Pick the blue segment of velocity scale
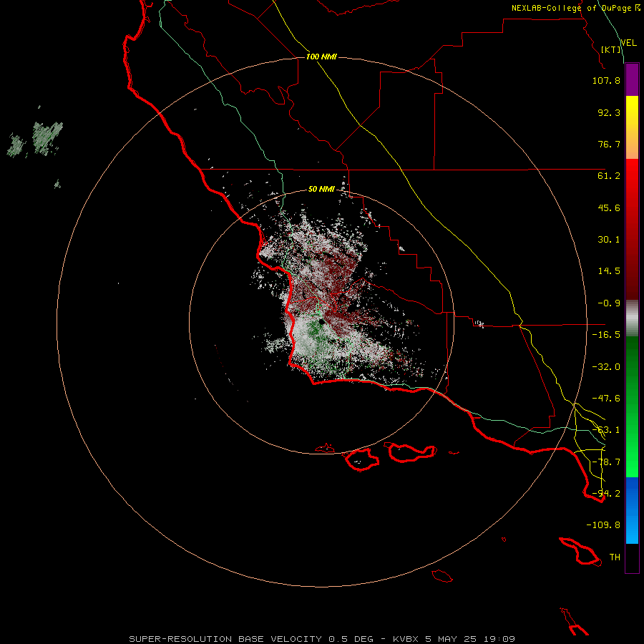The width and height of the screenshot is (644, 644). 632,510
